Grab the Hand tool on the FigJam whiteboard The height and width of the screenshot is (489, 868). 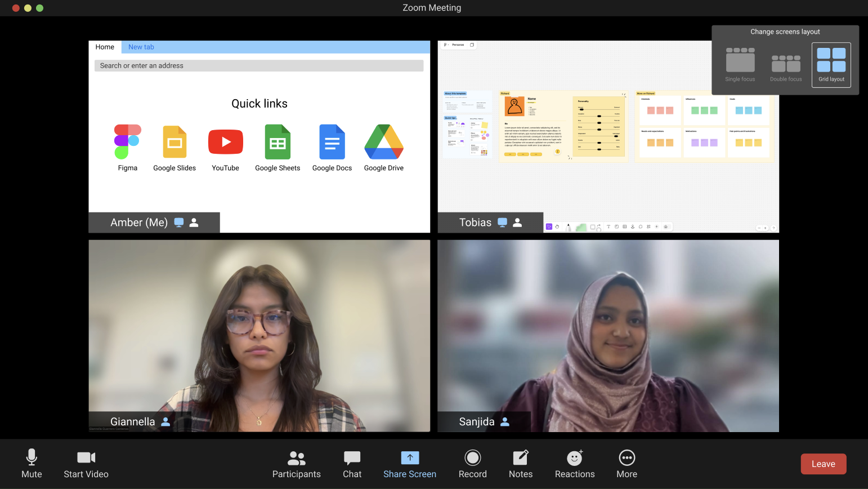[557, 226]
